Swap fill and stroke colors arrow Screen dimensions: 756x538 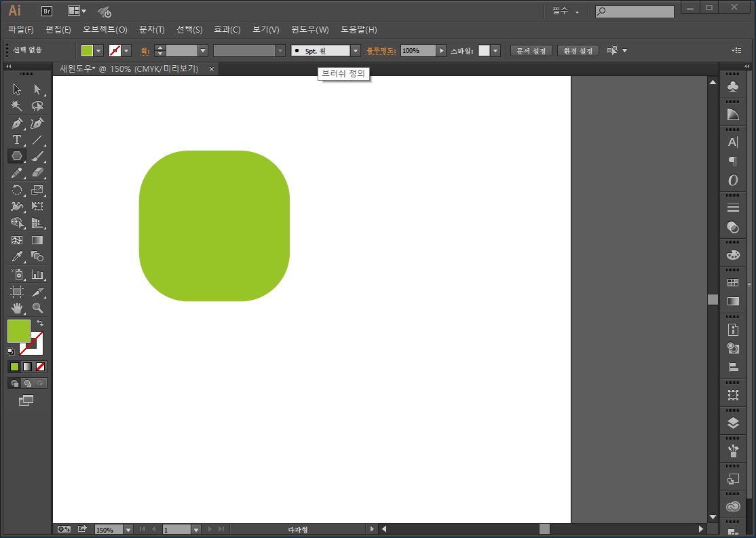(40, 323)
